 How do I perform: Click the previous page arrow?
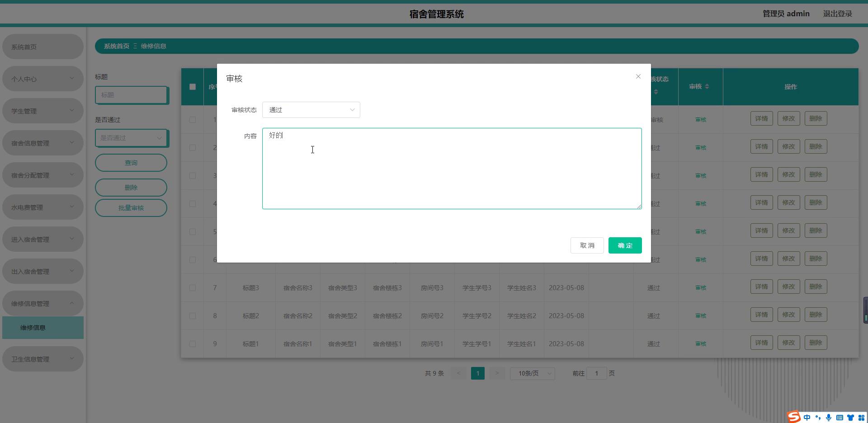459,373
